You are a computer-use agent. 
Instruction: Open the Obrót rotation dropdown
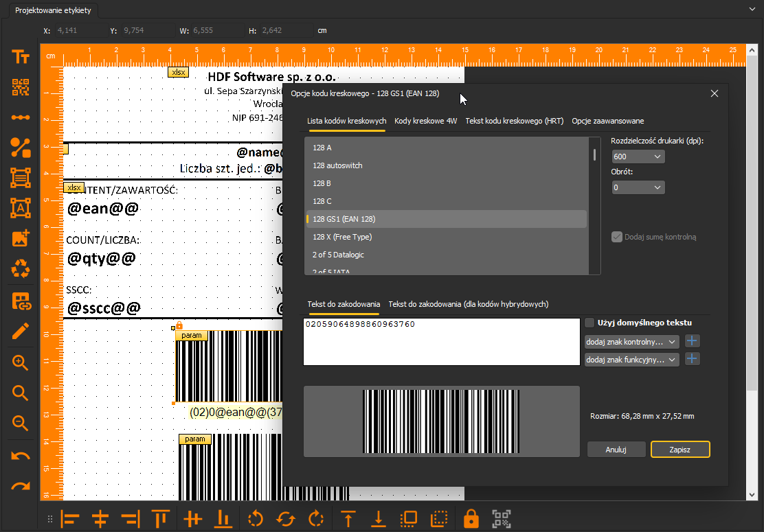coord(638,188)
